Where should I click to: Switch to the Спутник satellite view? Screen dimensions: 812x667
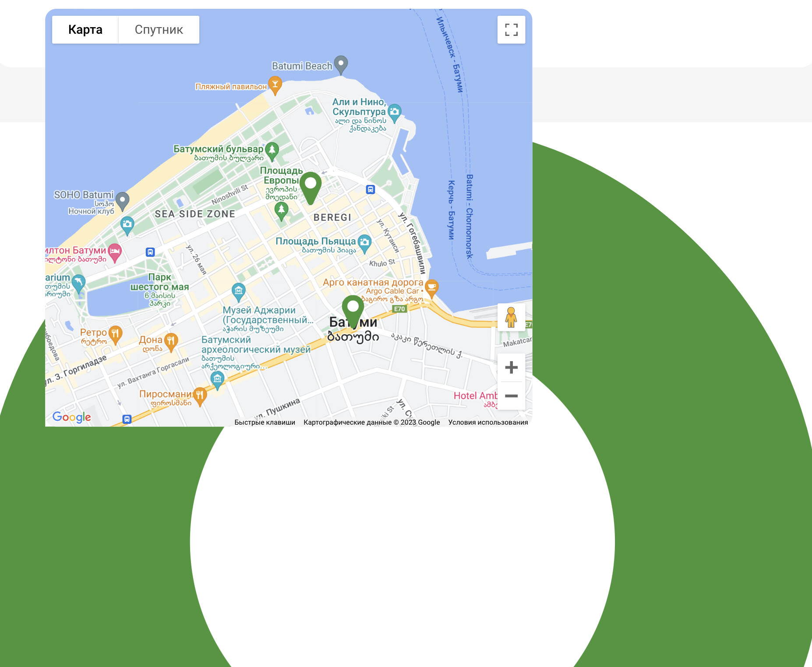coord(159,30)
